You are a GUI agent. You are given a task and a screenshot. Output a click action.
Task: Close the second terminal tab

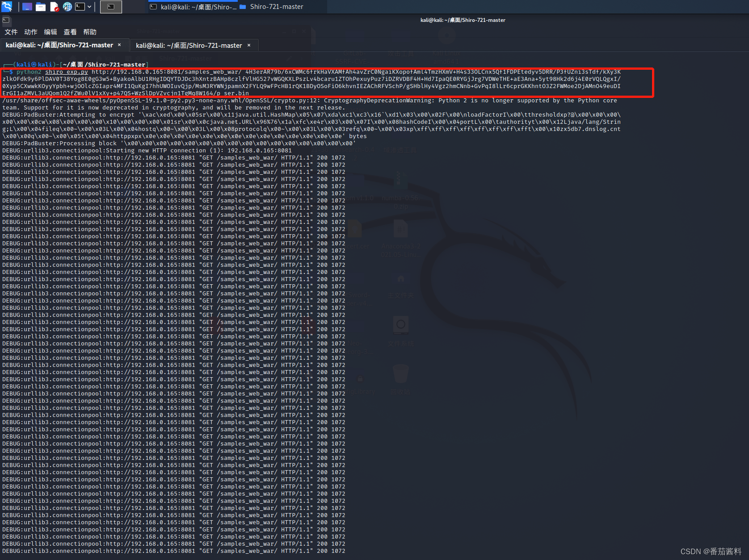tap(249, 46)
